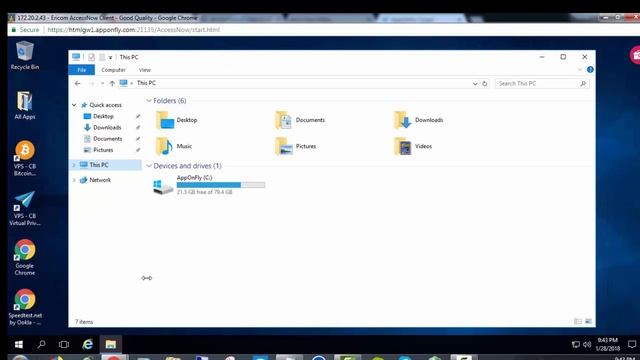Select the AppOnFly (C:) drive
This screenshot has height=360, width=640.
[x=209, y=185]
